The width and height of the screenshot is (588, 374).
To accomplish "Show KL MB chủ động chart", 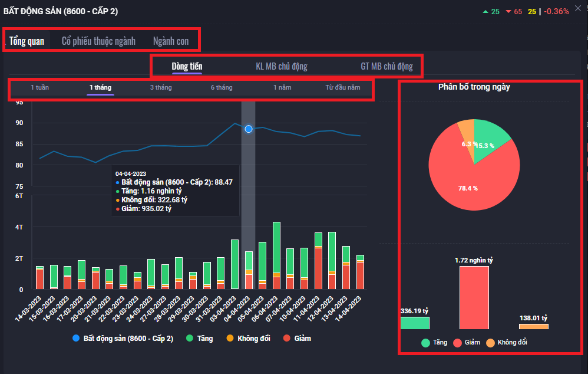I will tap(281, 66).
